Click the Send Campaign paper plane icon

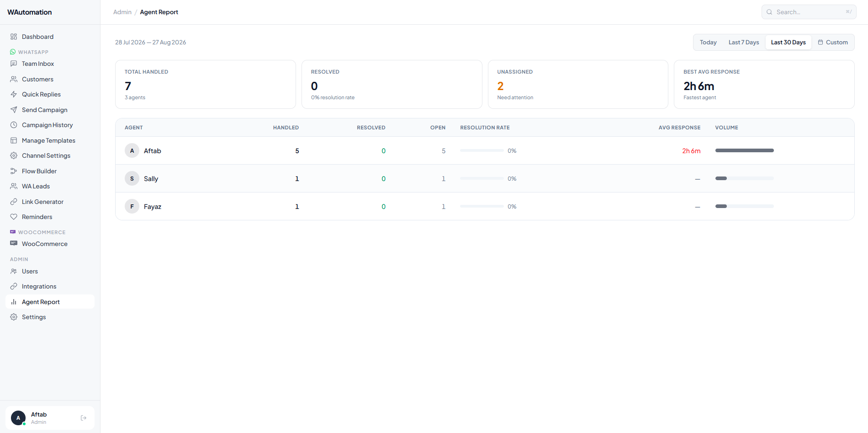14,110
